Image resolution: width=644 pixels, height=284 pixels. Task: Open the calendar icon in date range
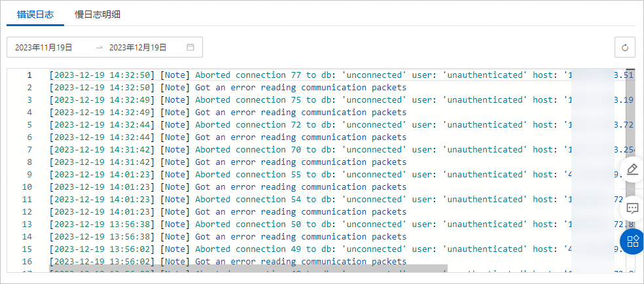[x=190, y=47]
